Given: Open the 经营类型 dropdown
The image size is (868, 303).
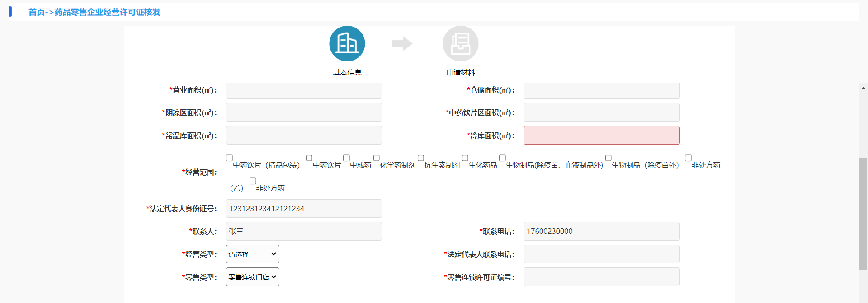Looking at the screenshot, I should [x=252, y=254].
